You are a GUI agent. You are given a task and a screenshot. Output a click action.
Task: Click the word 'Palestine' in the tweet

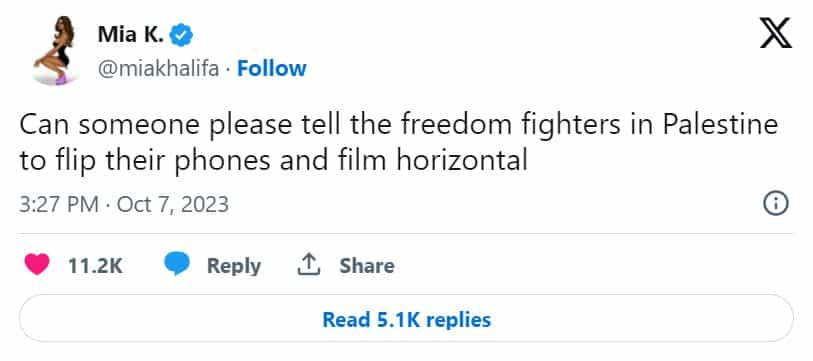[721, 125]
